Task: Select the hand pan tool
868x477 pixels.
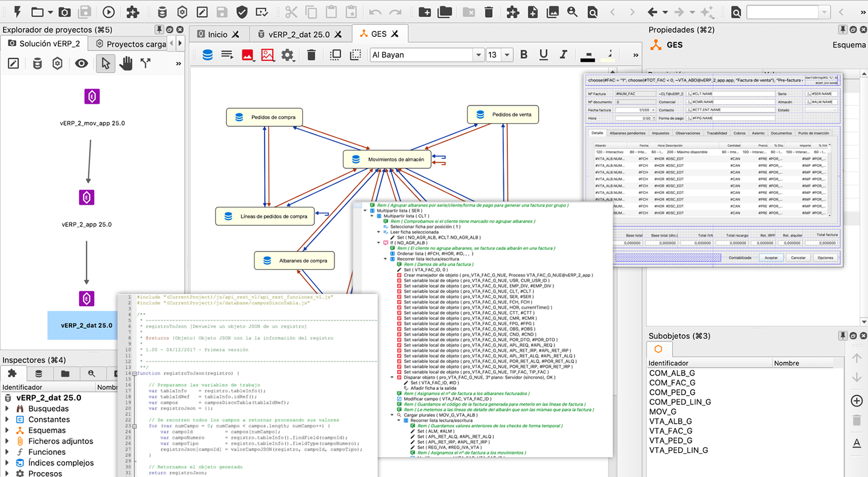Action: 126,63
